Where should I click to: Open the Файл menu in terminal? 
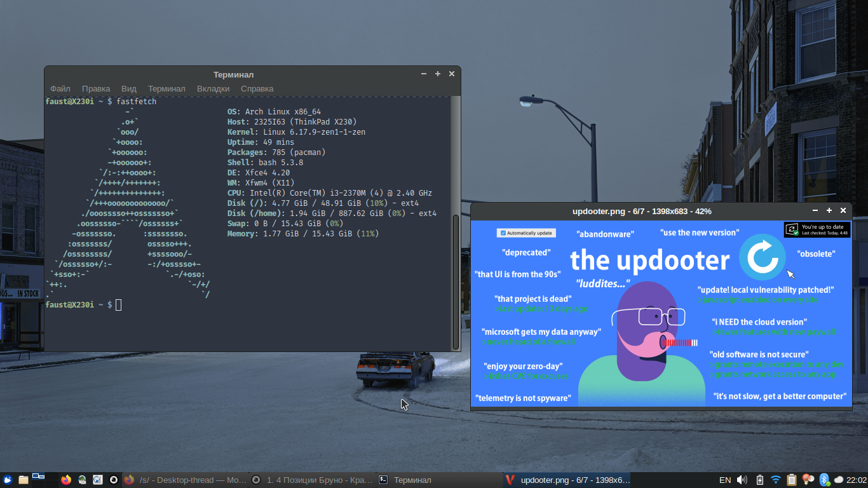pos(60,88)
